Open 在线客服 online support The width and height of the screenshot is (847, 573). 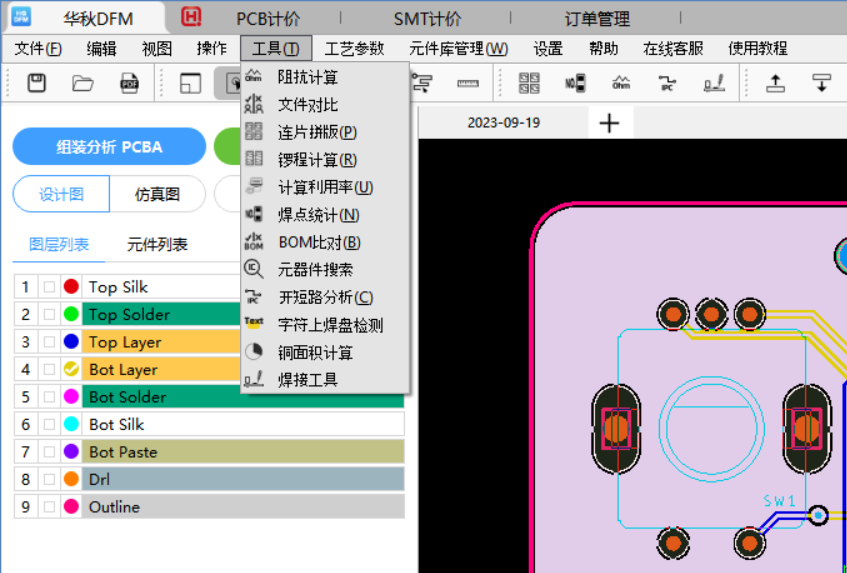pyautogui.click(x=673, y=49)
